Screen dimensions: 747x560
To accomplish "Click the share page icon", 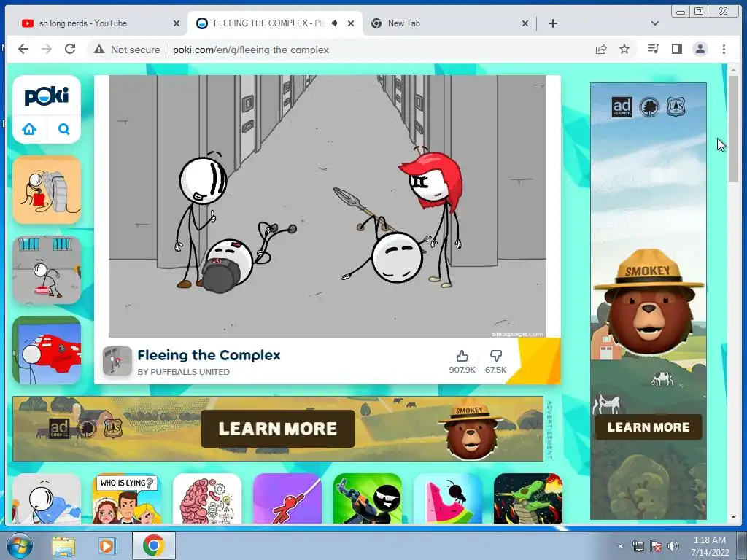I will coord(601,49).
